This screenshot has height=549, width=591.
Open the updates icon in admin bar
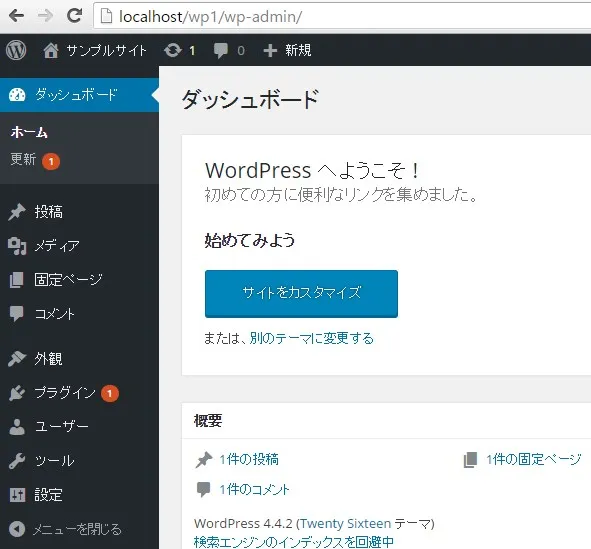pyautogui.click(x=173, y=50)
